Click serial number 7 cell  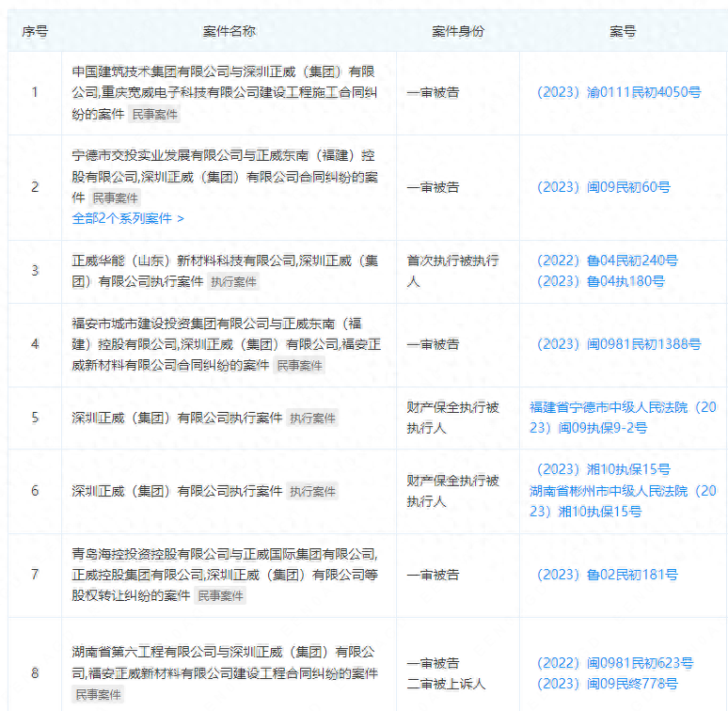pos(35,575)
